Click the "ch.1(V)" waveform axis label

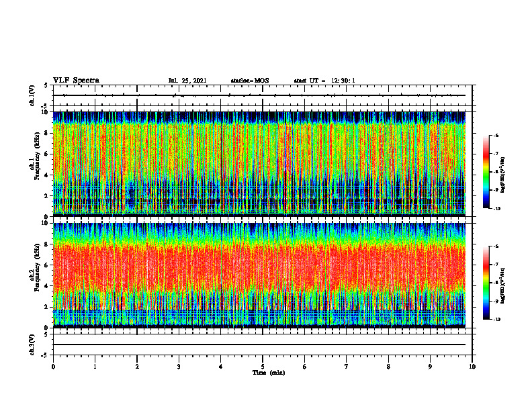tap(32, 95)
